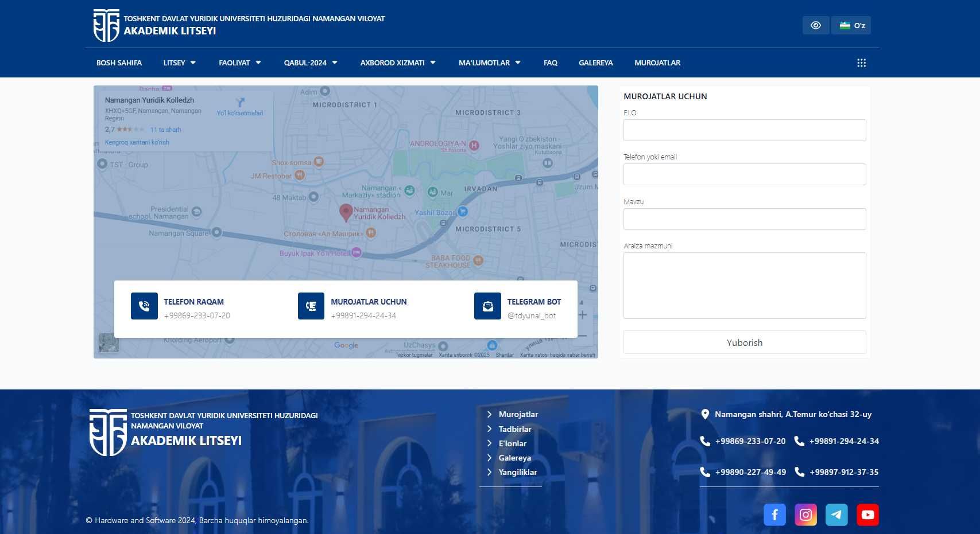Call the footer number +99891-294-24-34

click(844, 441)
